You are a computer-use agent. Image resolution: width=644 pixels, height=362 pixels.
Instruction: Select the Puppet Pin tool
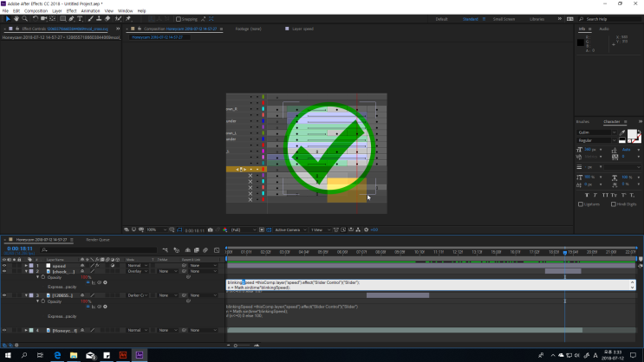tap(128, 19)
